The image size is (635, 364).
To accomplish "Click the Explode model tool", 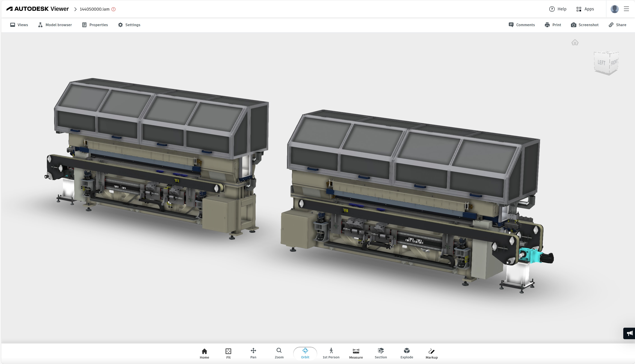I will tap(406, 353).
